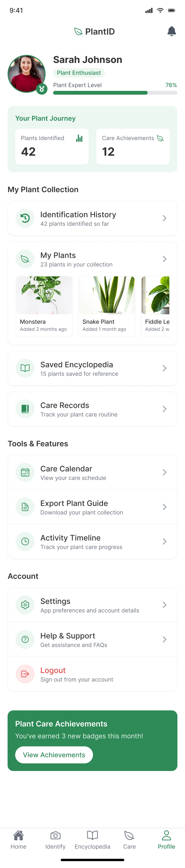
Task: Tap the Export Plant Guide document icon
Action: (x=25, y=507)
